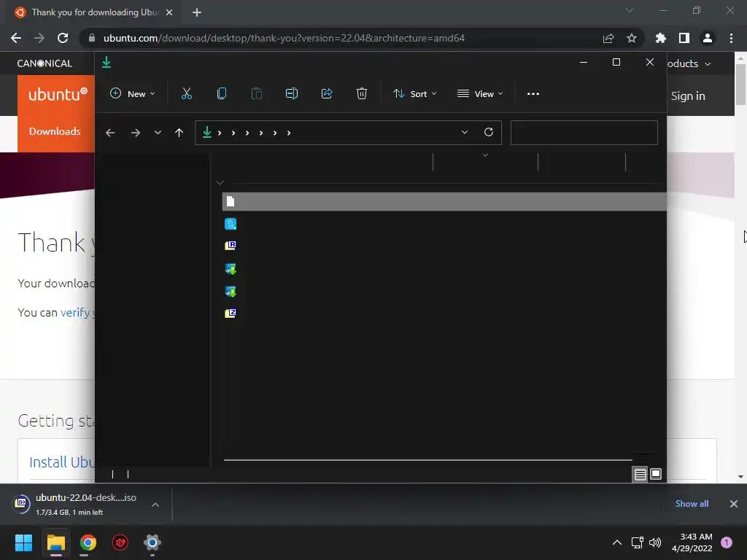Go up one folder level in Explorer
The height and width of the screenshot is (560, 747).
179,133
